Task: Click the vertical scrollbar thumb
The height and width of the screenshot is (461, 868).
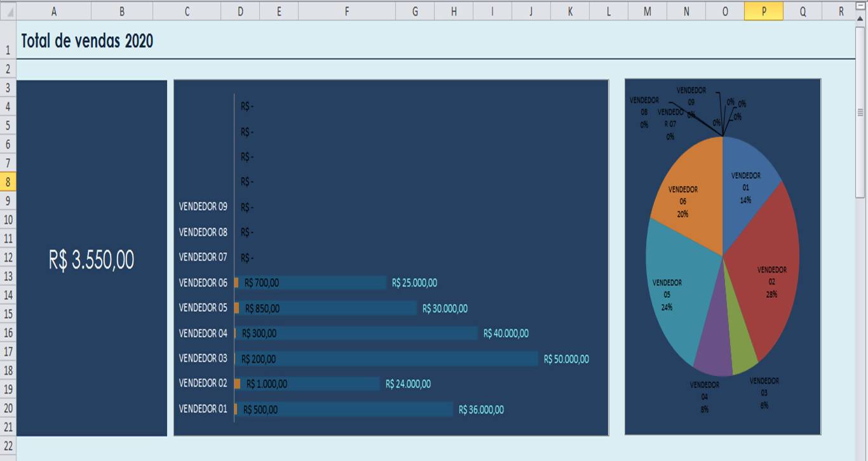Action: coord(860,112)
